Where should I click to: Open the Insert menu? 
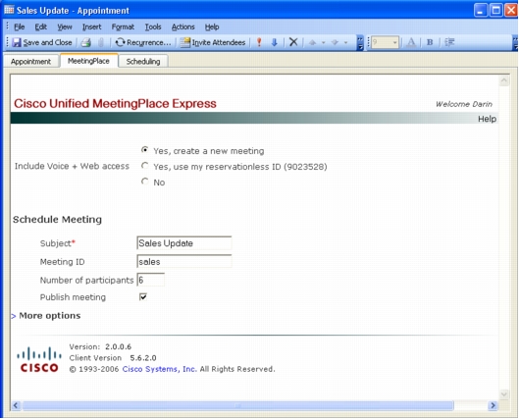click(x=92, y=26)
